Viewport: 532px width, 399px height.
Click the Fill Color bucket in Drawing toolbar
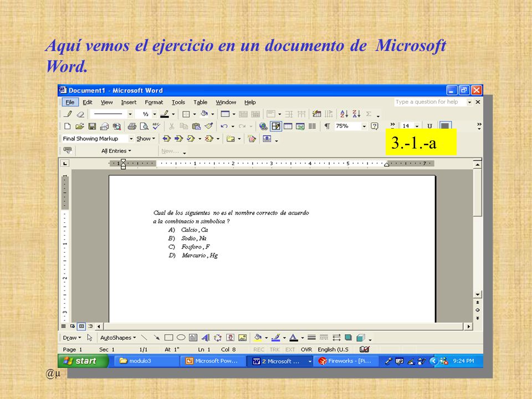coord(258,337)
